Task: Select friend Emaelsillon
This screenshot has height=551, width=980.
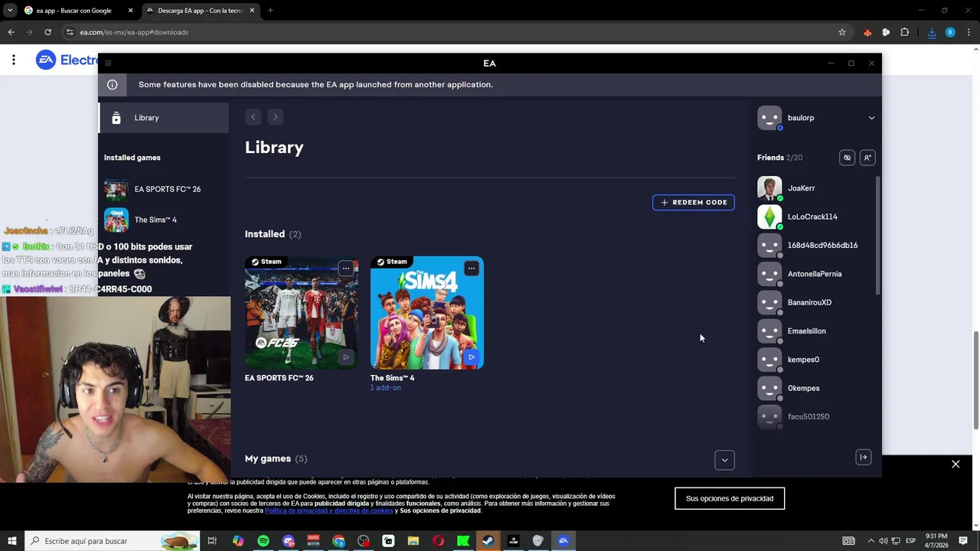Action: pos(815,331)
